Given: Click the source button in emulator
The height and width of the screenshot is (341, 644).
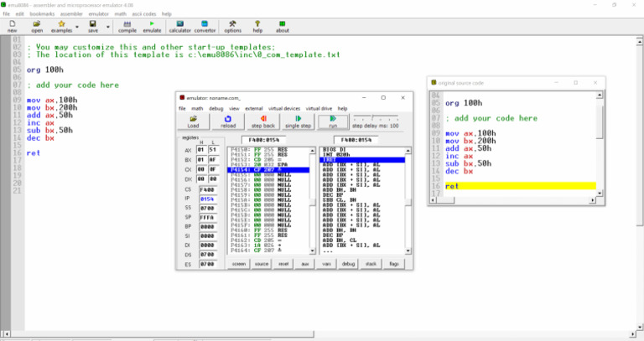Looking at the screenshot, I should [262, 264].
